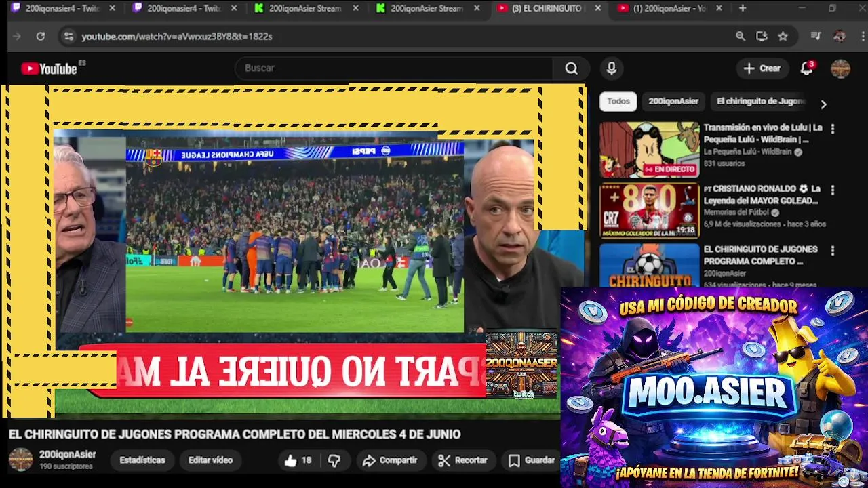Close the EL CHIRINGUITO YouTube tab
The height and width of the screenshot is (488, 868).
(597, 8)
